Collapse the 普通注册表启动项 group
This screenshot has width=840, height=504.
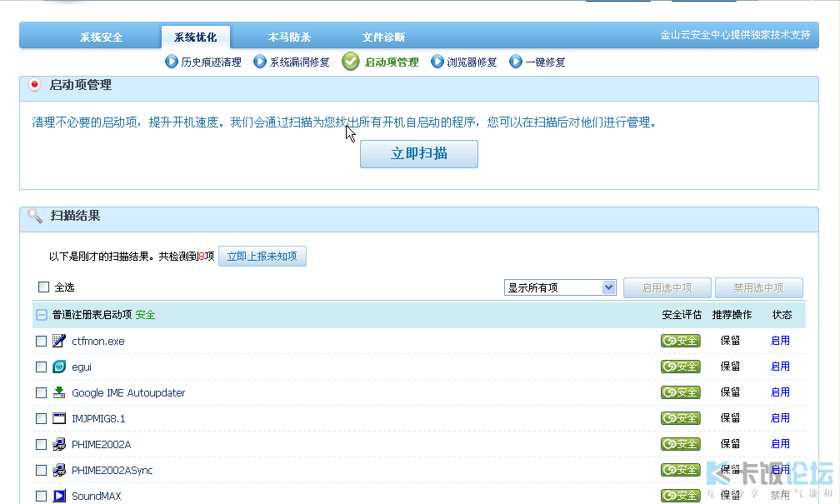click(42, 315)
